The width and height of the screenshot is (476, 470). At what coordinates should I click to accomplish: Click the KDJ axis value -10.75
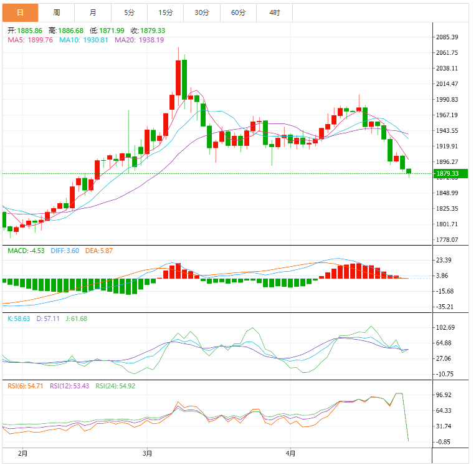[x=444, y=374]
